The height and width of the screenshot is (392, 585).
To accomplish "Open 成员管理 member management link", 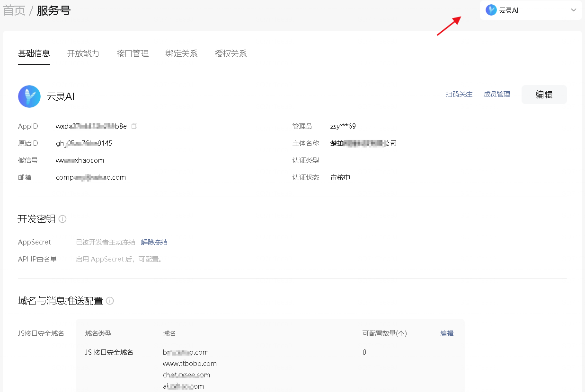I will coord(496,94).
